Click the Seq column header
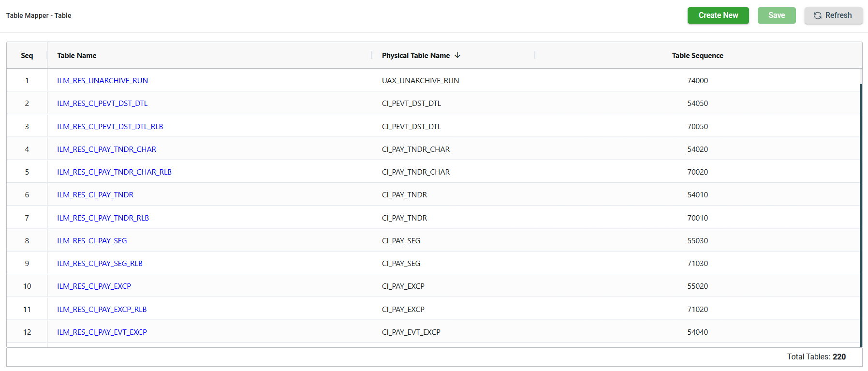868x371 pixels. 27,56
